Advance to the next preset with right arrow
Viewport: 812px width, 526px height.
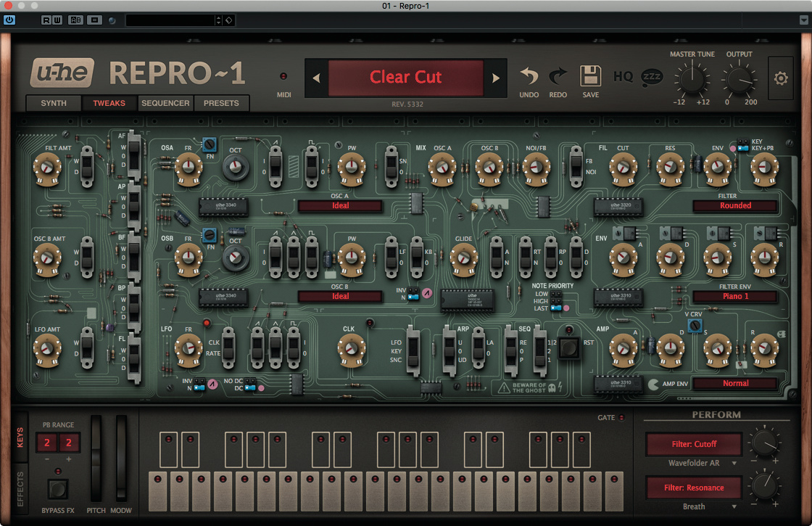click(496, 78)
